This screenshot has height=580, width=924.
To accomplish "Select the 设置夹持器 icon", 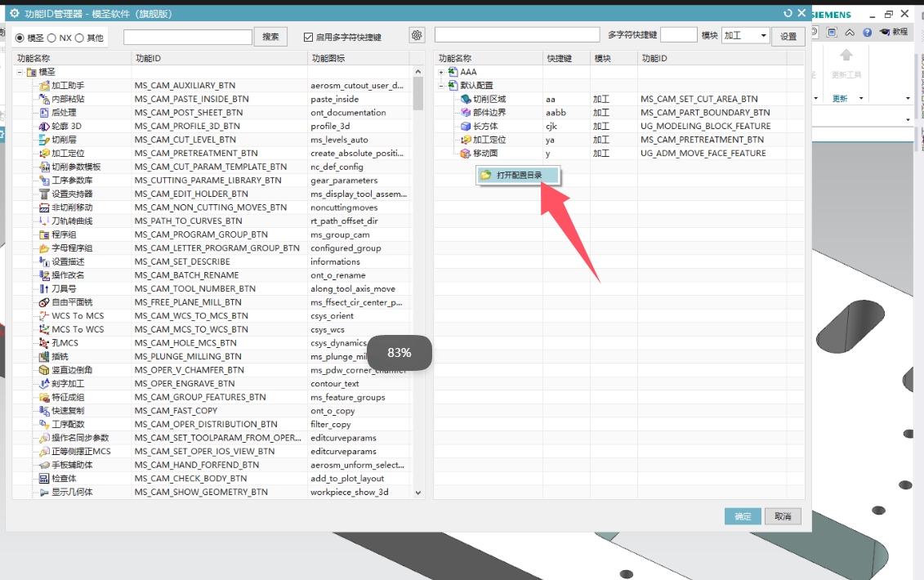I will [44, 194].
